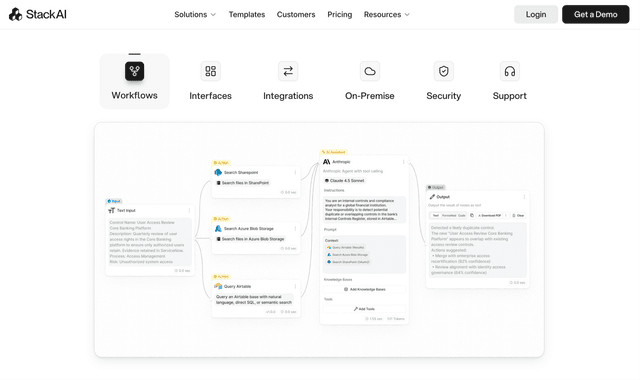This screenshot has width=640, height=380.
Task: Switch to the Interfaces tab
Action: coord(210,81)
